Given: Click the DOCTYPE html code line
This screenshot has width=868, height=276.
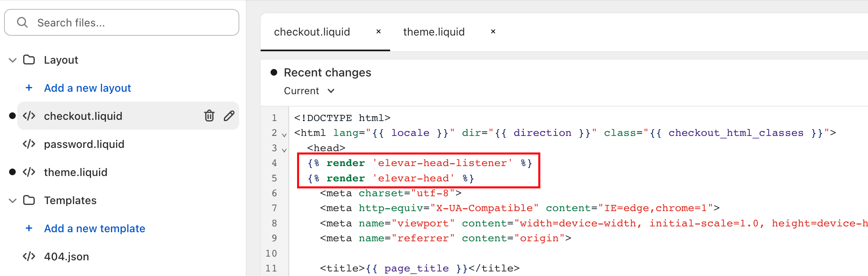Looking at the screenshot, I should [342, 118].
